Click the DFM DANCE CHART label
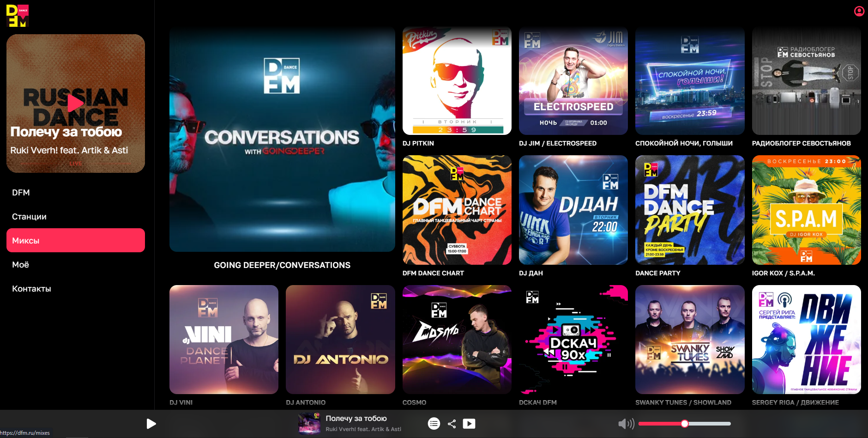 (433, 273)
